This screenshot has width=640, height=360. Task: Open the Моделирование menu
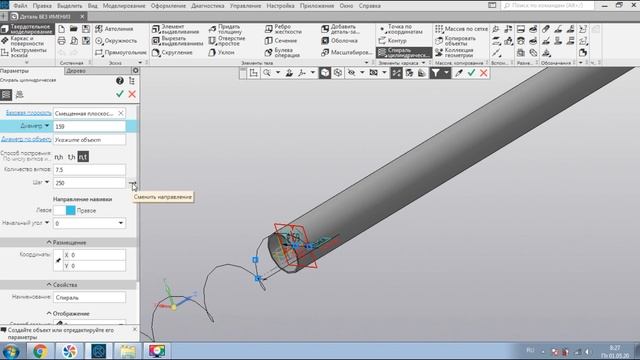tap(124, 6)
